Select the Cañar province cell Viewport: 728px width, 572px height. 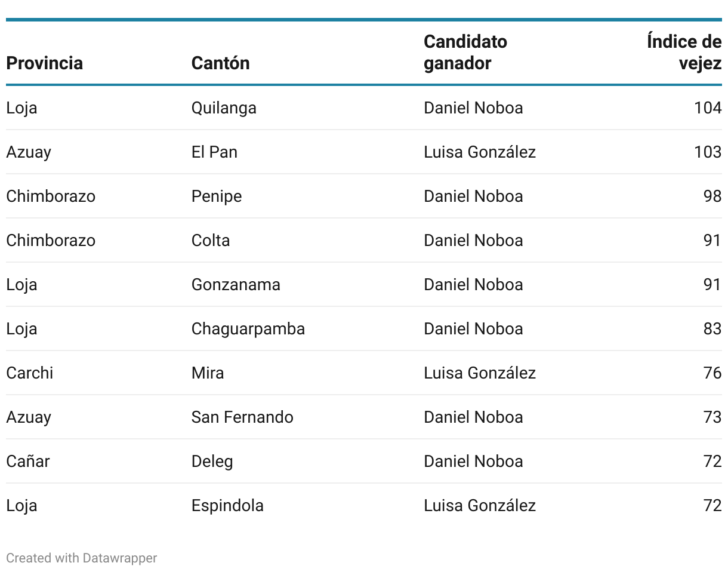point(27,461)
